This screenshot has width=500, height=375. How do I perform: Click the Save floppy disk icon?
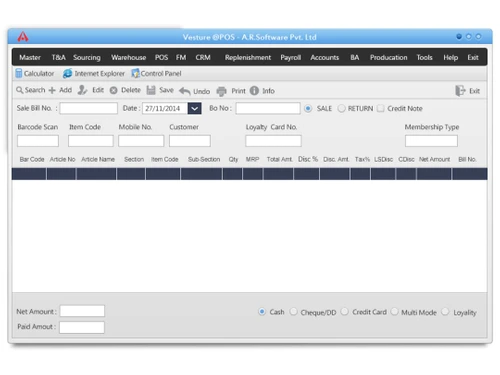coord(151,90)
